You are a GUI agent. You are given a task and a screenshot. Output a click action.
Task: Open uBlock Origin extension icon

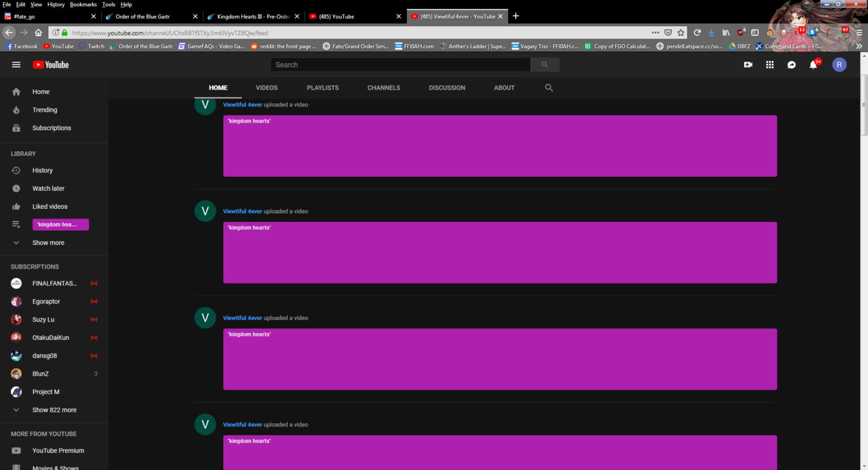(x=741, y=32)
